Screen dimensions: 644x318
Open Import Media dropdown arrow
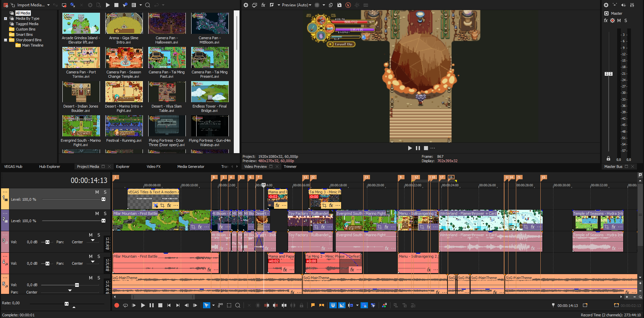pos(49,5)
